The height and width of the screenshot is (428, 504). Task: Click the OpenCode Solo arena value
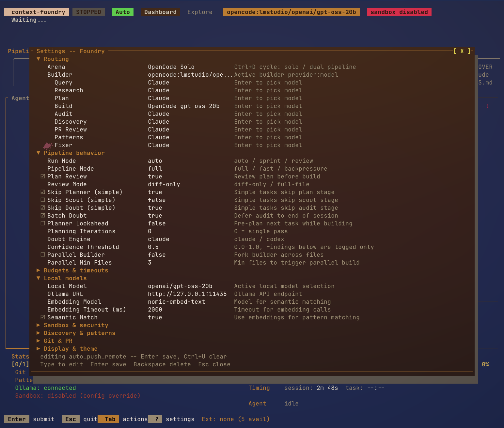pyautogui.click(x=171, y=67)
